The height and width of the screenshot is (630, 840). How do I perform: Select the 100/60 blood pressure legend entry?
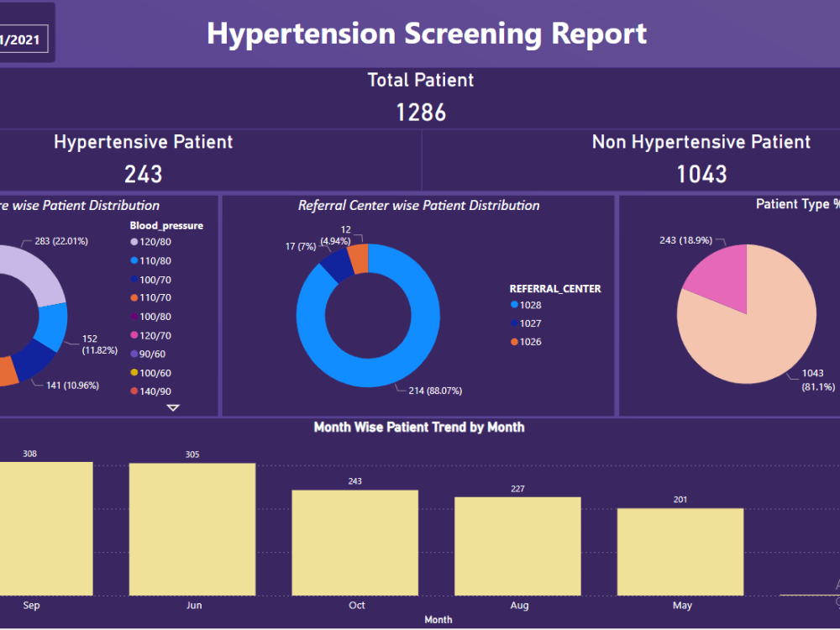pos(151,373)
